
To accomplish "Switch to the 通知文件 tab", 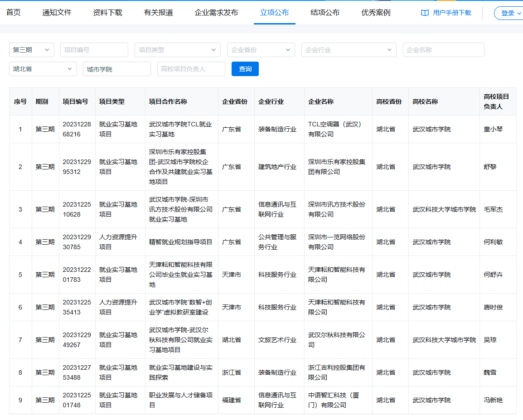I will tap(57, 13).
